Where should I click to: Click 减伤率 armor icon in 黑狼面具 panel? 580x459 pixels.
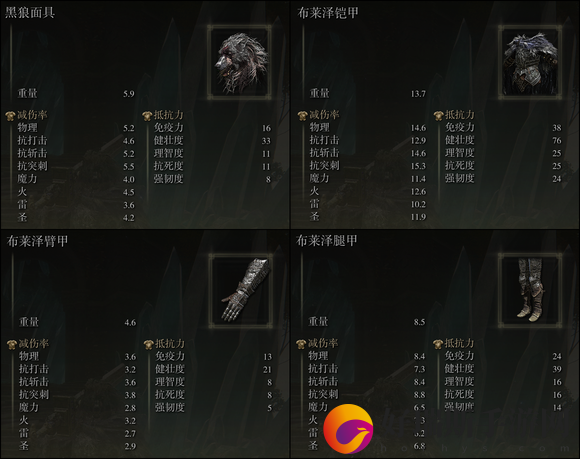pos(10,116)
